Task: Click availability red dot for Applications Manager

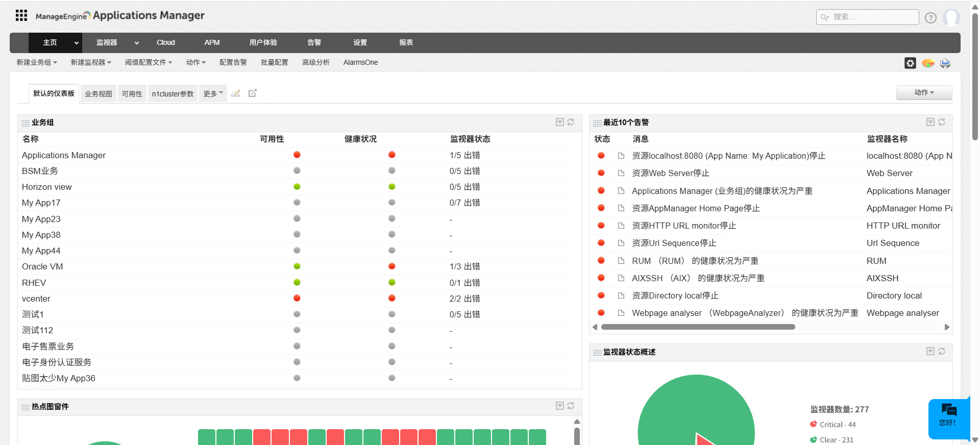Action: click(x=297, y=155)
